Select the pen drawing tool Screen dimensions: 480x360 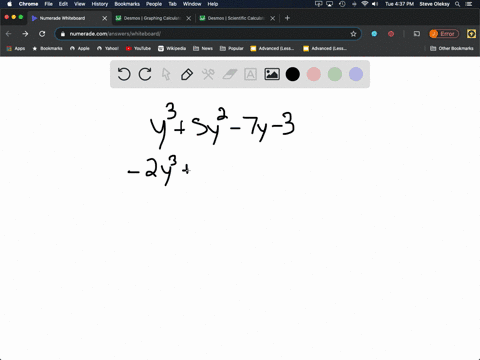coord(187,74)
